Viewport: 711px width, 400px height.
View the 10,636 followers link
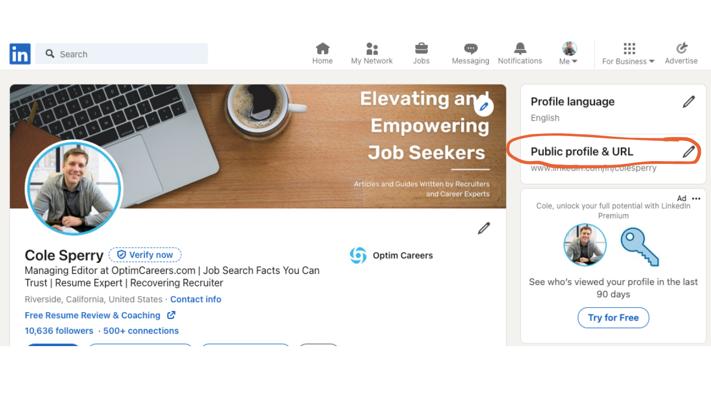[x=59, y=331]
